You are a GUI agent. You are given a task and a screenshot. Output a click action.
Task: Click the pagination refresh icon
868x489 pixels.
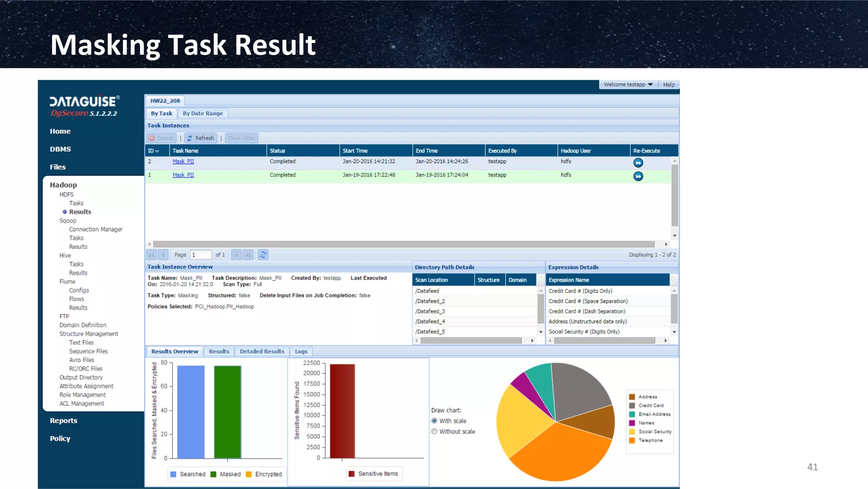[x=263, y=254]
